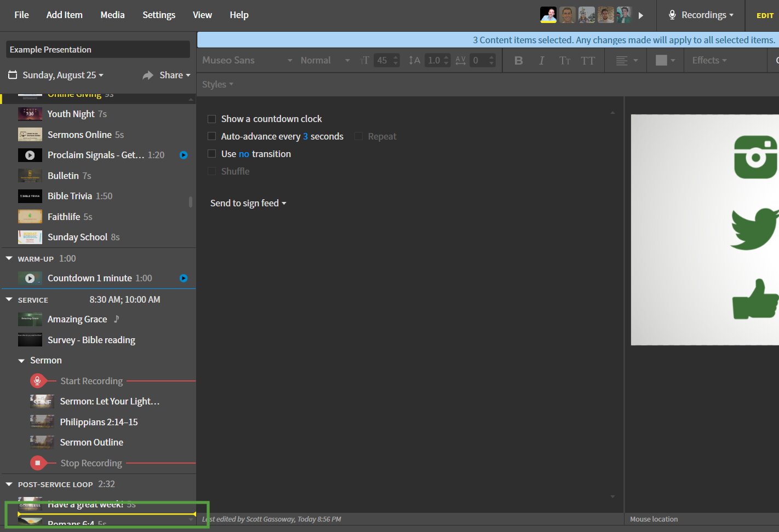Click the font size icon
This screenshot has height=532, width=779.
[365, 60]
